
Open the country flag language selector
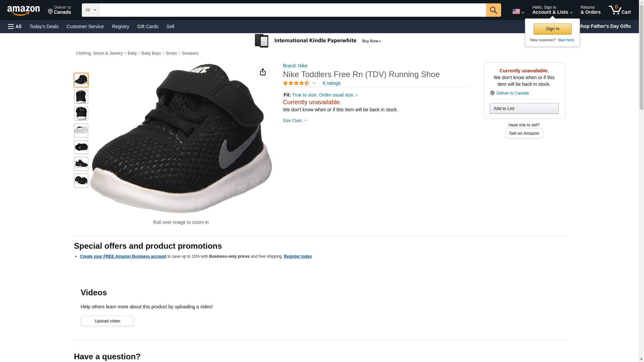[x=518, y=11]
